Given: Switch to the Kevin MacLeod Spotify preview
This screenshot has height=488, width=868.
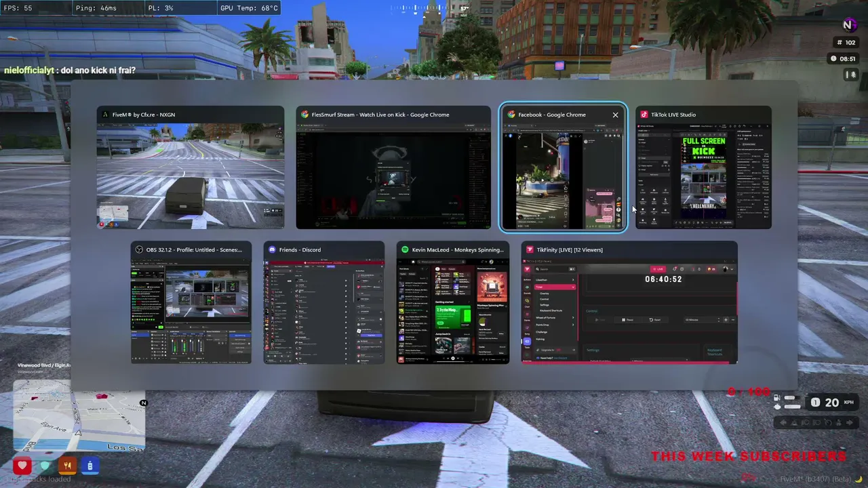Looking at the screenshot, I should point(453,302).
